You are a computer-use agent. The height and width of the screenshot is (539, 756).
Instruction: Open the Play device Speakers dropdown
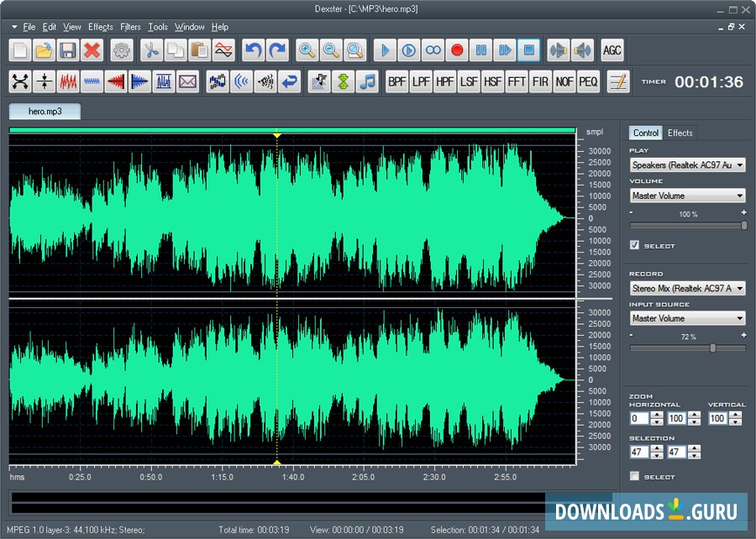[x=687, y=165]
